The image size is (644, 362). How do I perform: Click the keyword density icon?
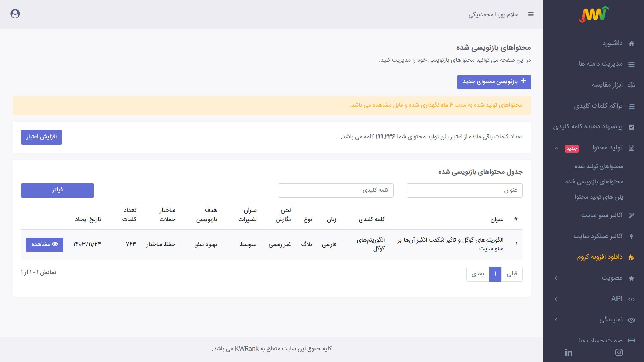(x=631, y=106)
